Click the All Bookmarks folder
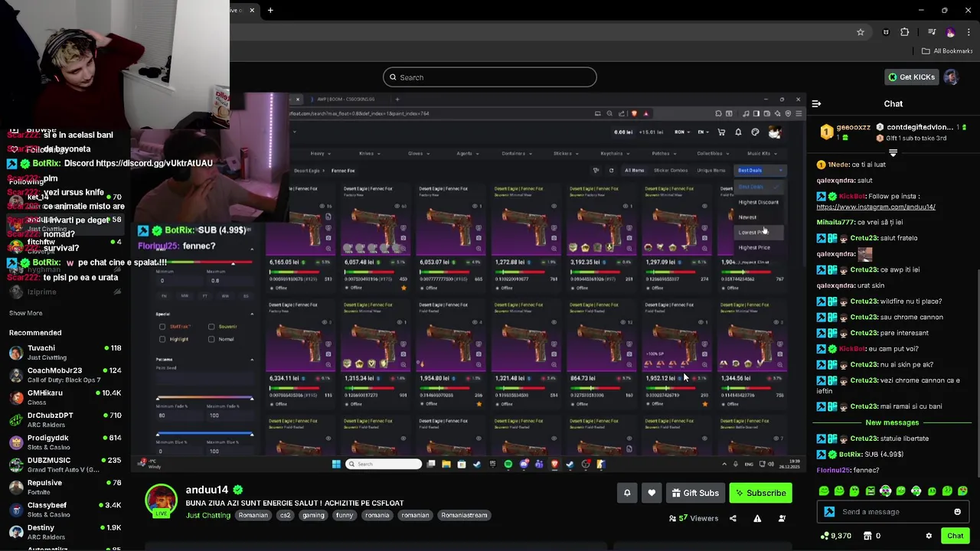 [947, 51]
